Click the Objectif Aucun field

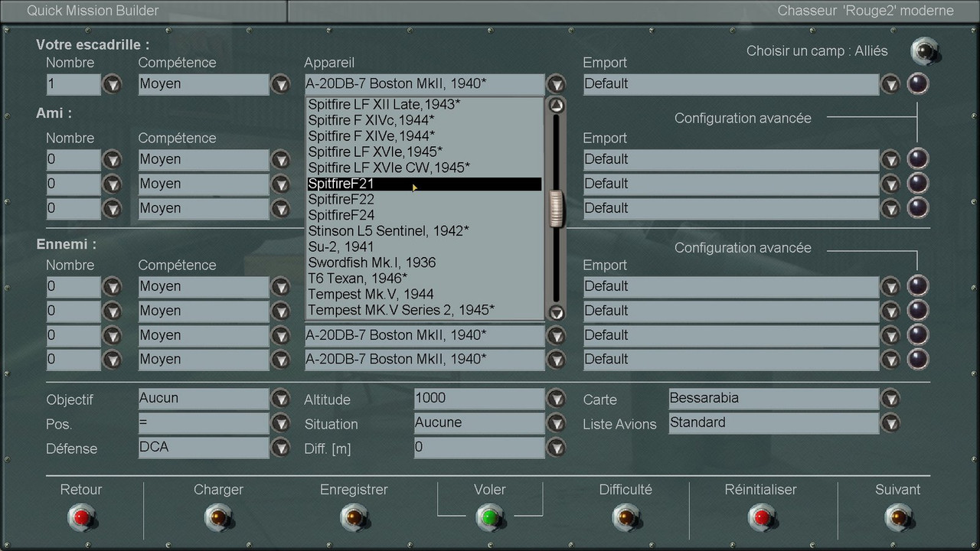(204, 399)
